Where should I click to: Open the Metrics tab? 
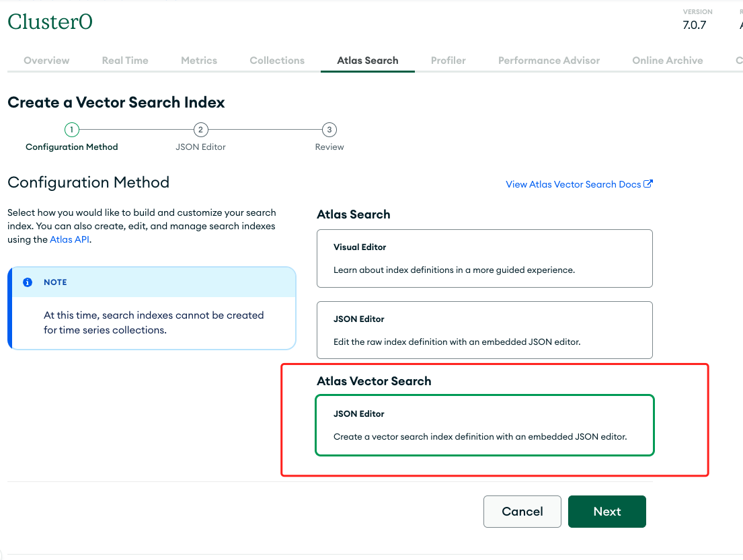click(x=199, y=61)
